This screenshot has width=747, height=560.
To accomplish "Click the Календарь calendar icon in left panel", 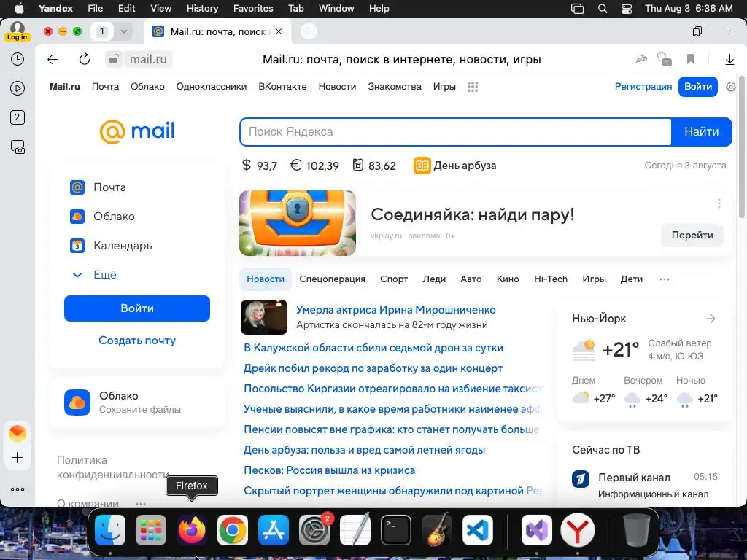I will [x=77, y=246].
